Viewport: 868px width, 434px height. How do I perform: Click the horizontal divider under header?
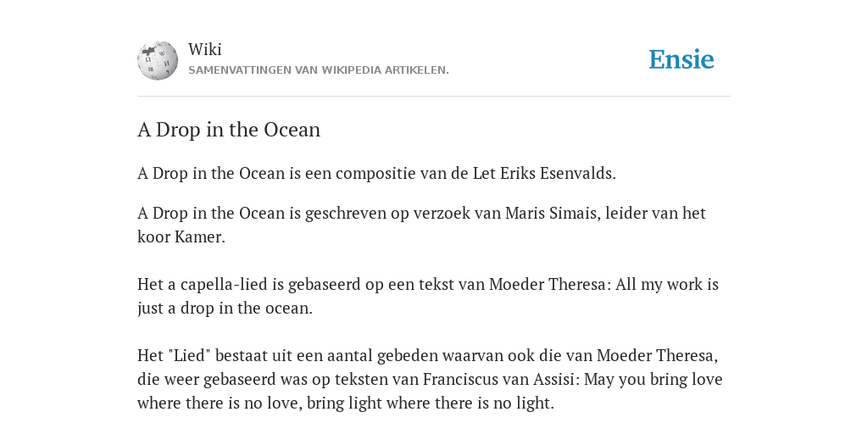click(x=434, y=97)
